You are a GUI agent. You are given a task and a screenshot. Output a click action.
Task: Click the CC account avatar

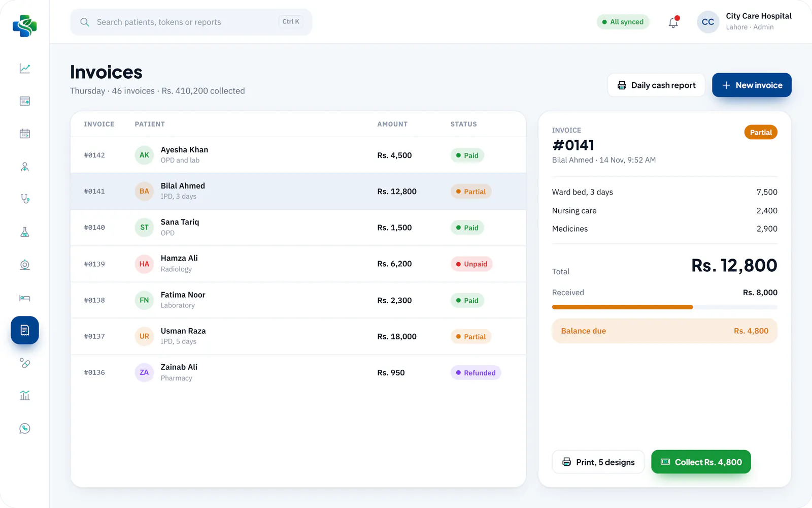point(708,22)
